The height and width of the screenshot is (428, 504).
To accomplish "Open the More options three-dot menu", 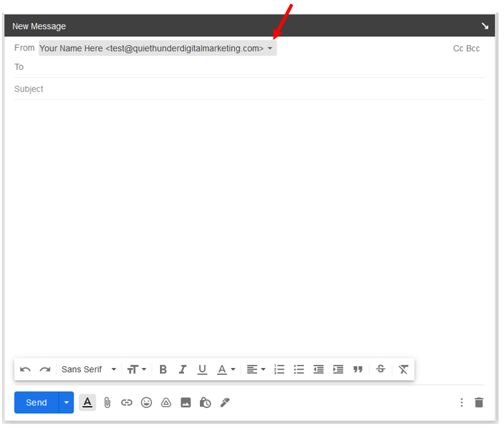I will 462,403.
